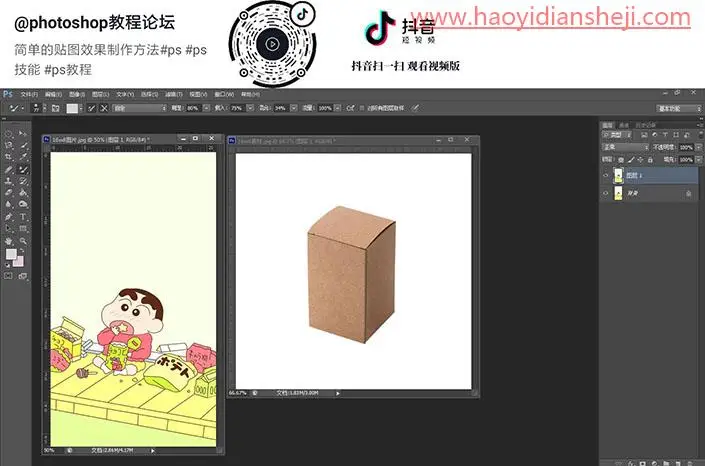
Task: Select the Shape tool
Action: (x=23, y=229)
